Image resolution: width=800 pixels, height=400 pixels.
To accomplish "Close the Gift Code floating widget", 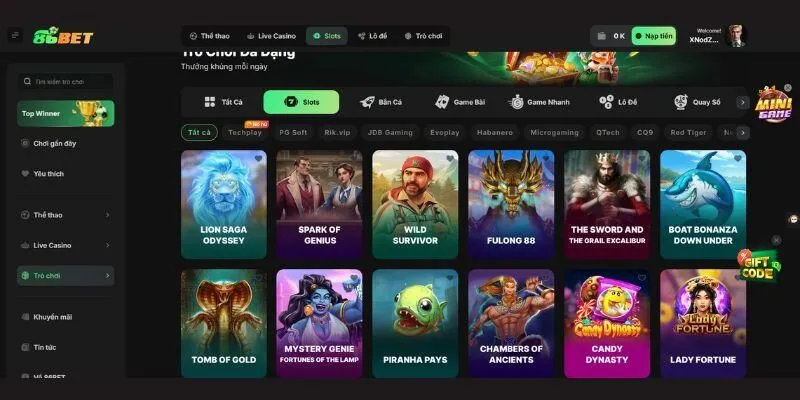I will pos(776,240).
